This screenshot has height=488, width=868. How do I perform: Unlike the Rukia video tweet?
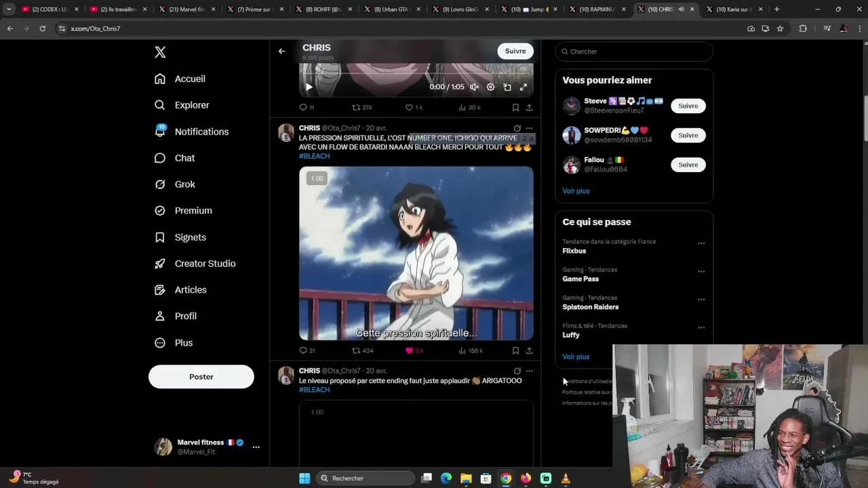(x=409, y=350)
